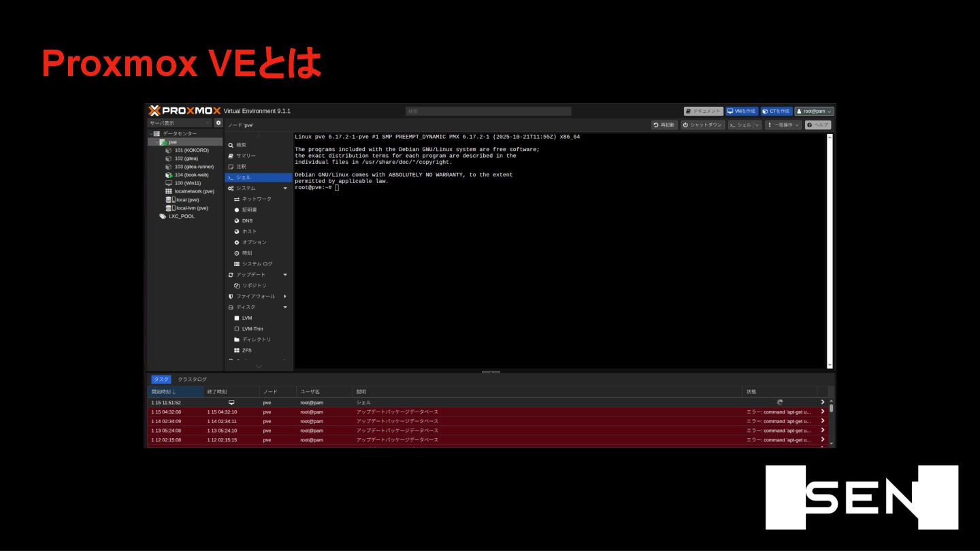Screen dimensions: 980x551
Task: Click CTを作成 to create a container
Action: pyautogui.click(x=777, y=111)
